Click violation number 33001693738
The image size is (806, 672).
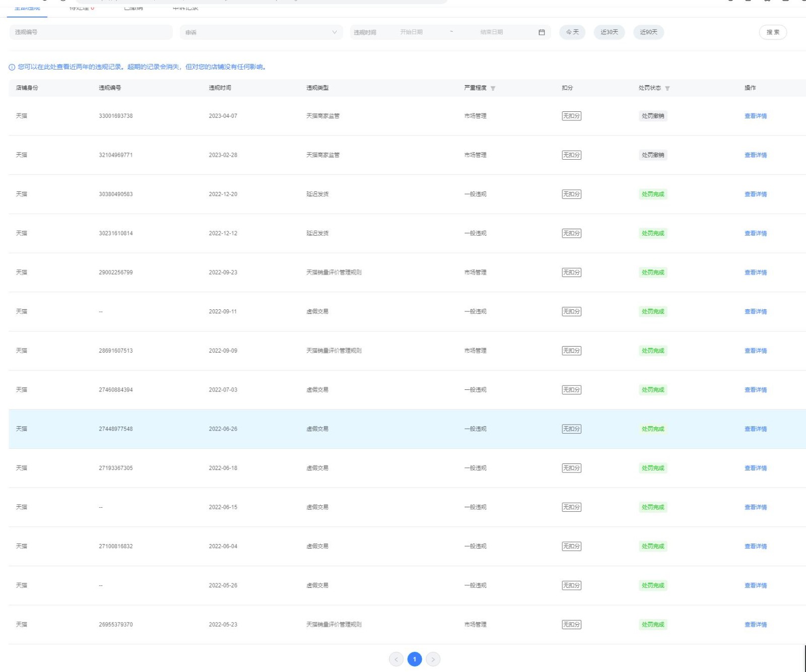tap(116, 116)
